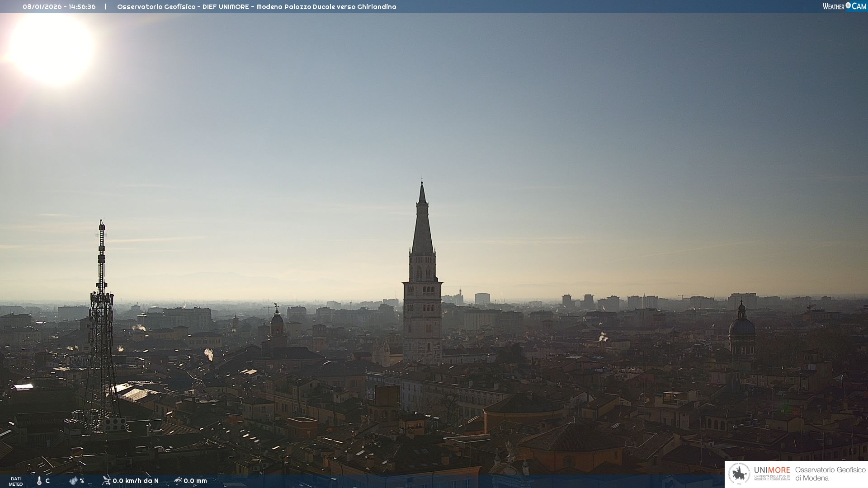
Task: Click the Ghirlandina tower spire
Action: pos(422,226)
